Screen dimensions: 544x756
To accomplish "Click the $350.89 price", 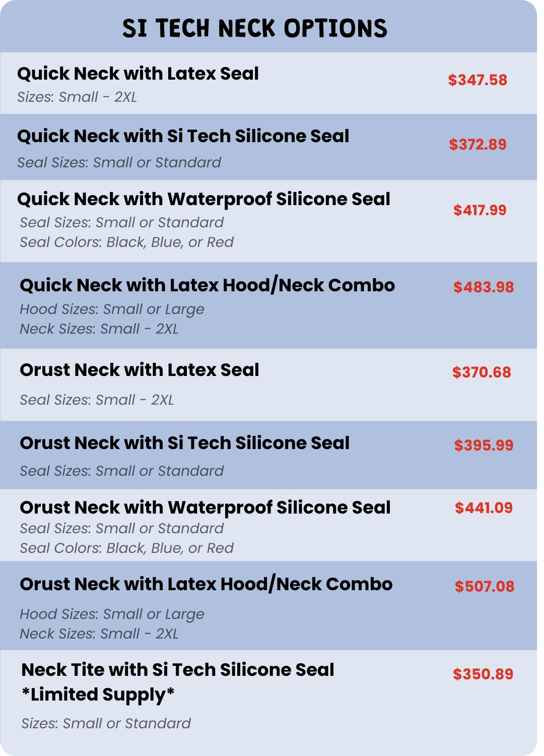I will [x=483, y=674].
